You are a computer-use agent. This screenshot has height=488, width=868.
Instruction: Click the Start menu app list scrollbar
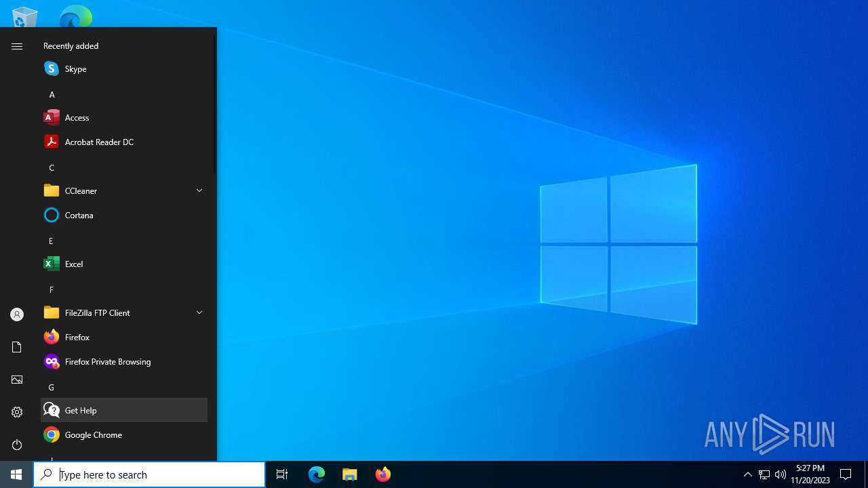pos(215,105)
